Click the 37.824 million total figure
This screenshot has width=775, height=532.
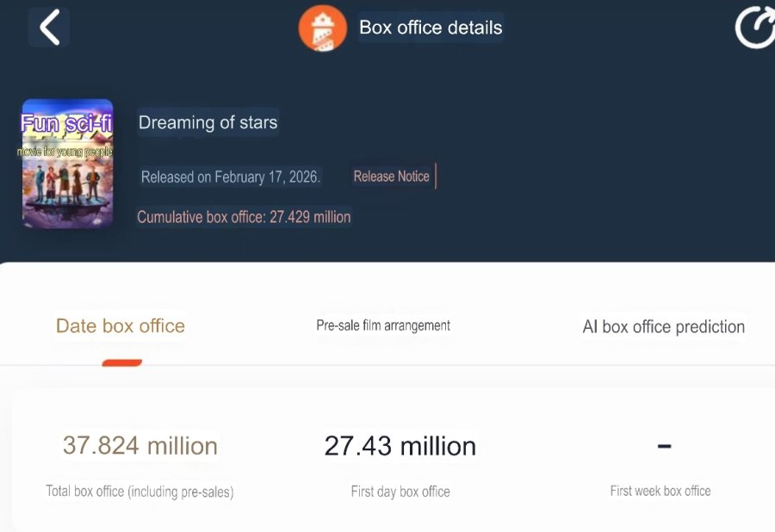coord(139,446)
